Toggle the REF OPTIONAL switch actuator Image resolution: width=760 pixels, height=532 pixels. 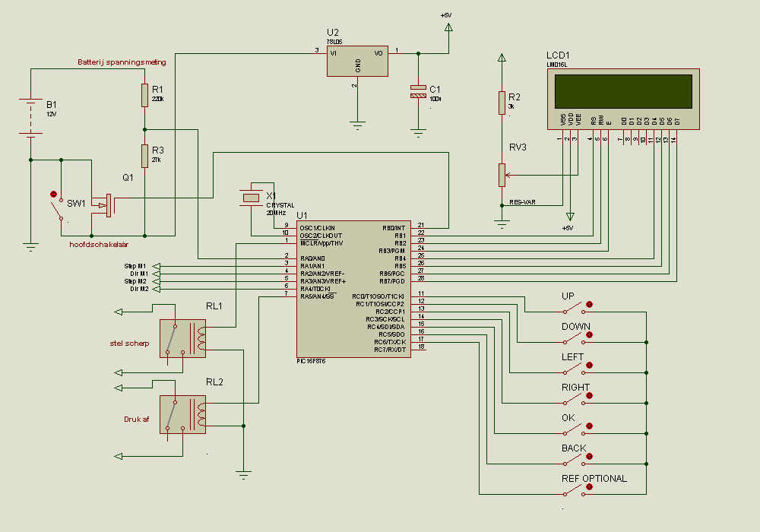(589, 487)
